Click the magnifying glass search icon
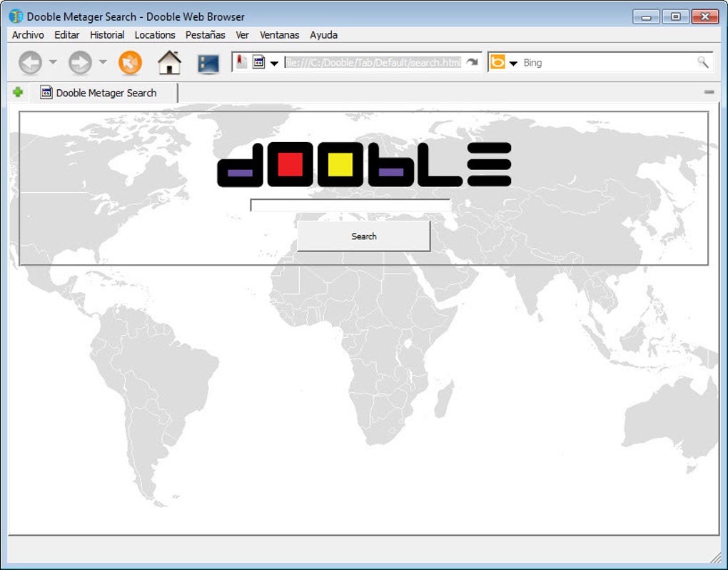728x570 pixels. [x=703, y=61]
